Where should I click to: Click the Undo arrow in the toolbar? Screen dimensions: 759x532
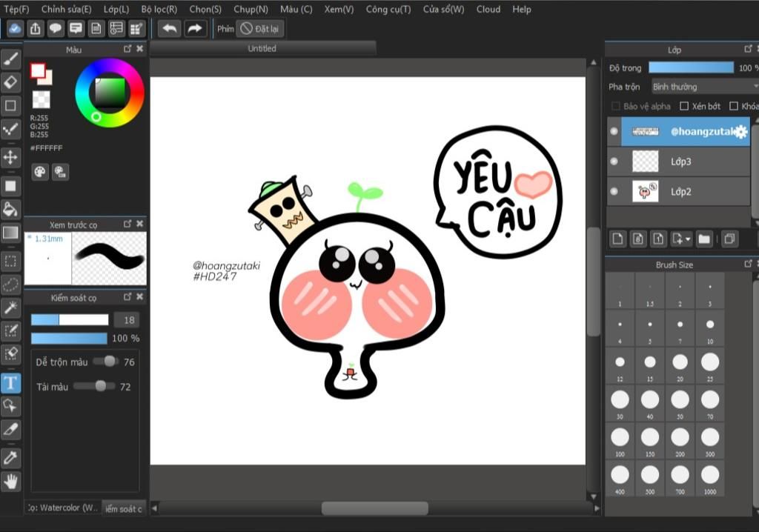tap(170, 29)
